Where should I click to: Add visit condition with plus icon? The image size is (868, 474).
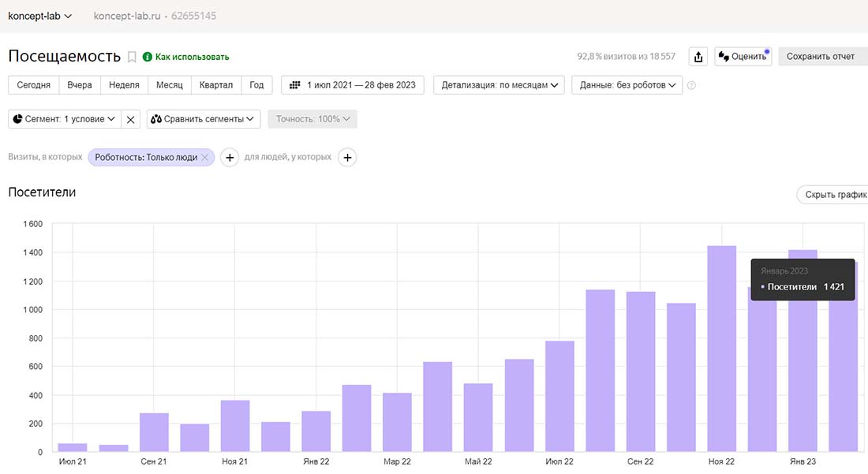(x=229, y=158)
